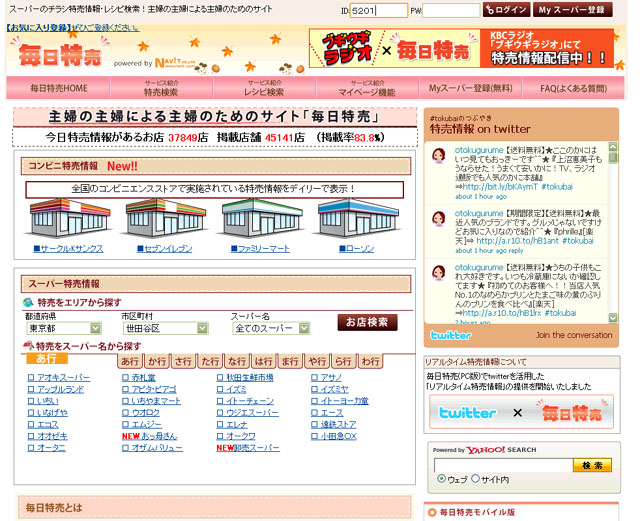Select the ウェブ search radio button

click(441, 479)
